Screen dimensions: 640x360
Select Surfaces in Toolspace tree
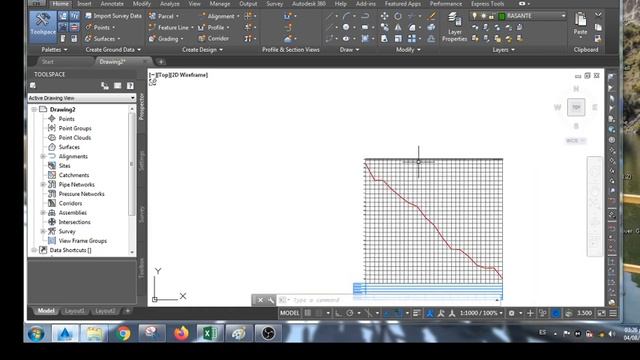(69, 147)
